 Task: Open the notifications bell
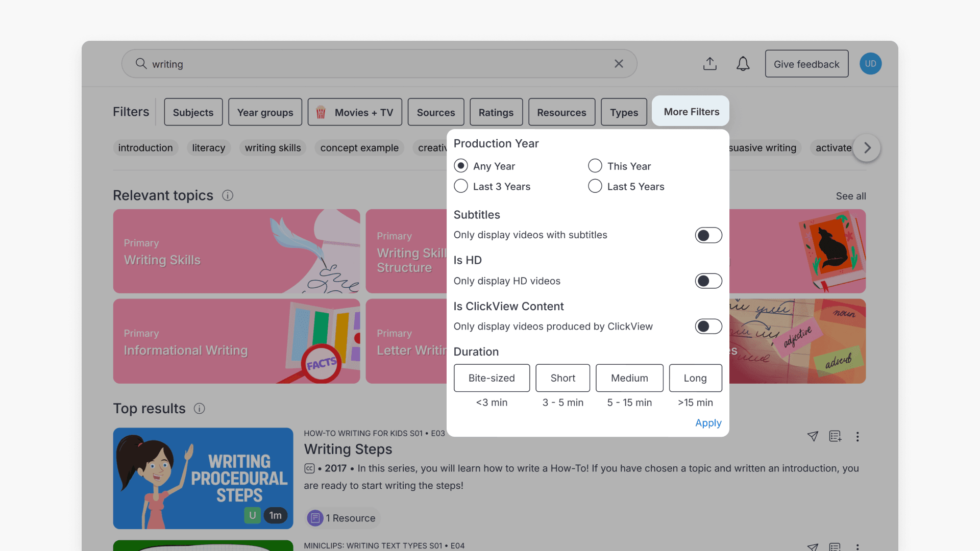coord(743,64)
